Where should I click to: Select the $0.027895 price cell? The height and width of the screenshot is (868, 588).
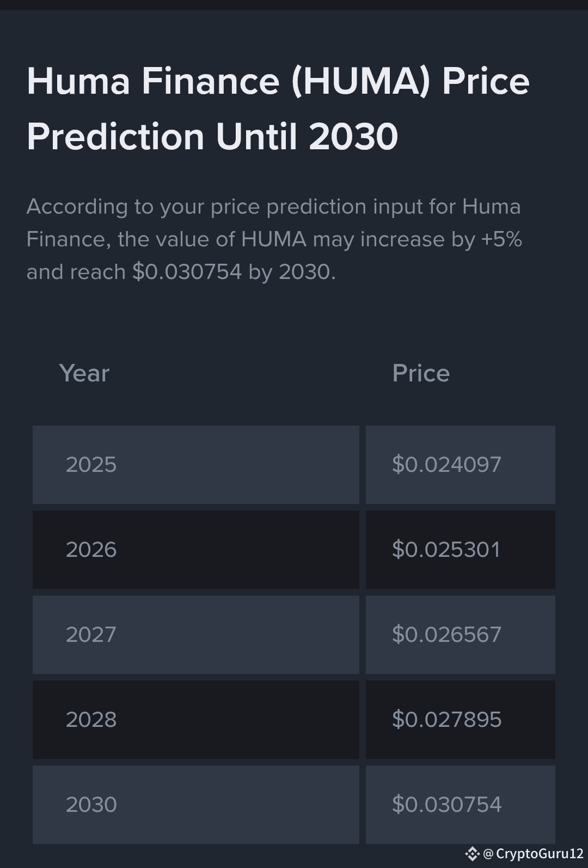tap(461, 720)
